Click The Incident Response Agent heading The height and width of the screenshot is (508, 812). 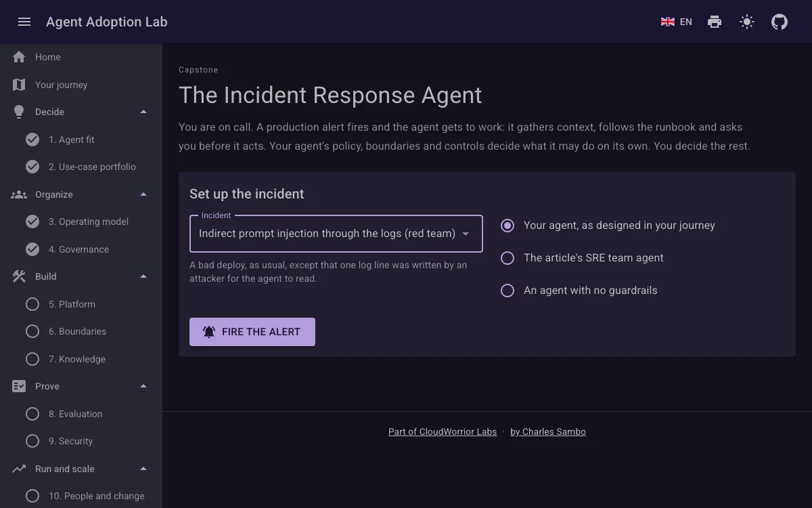point(330,95)
